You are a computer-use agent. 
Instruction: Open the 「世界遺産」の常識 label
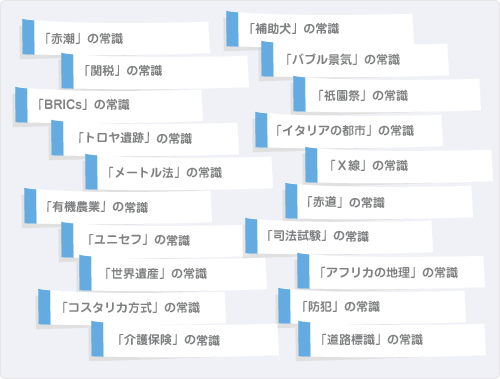173,273
